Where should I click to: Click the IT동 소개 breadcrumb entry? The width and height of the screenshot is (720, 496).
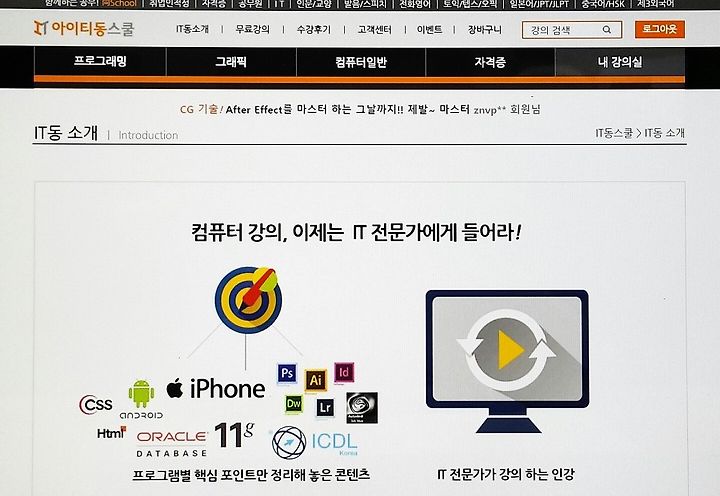[x=664, y=133]
